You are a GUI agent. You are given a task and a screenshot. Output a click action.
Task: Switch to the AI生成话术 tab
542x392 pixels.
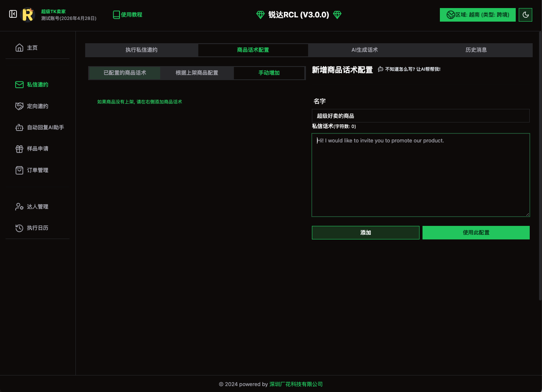[x=364, y=50]
